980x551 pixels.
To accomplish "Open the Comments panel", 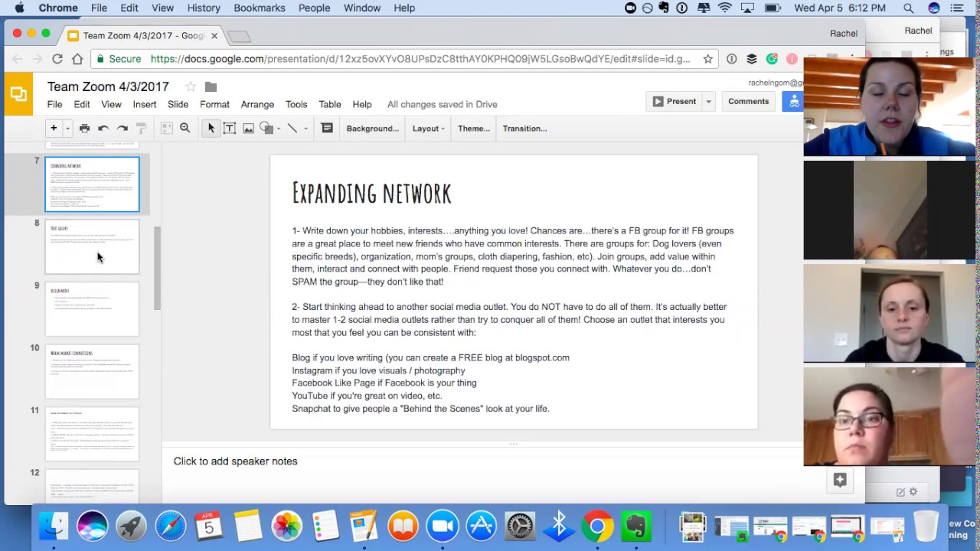I will point(748,101).
